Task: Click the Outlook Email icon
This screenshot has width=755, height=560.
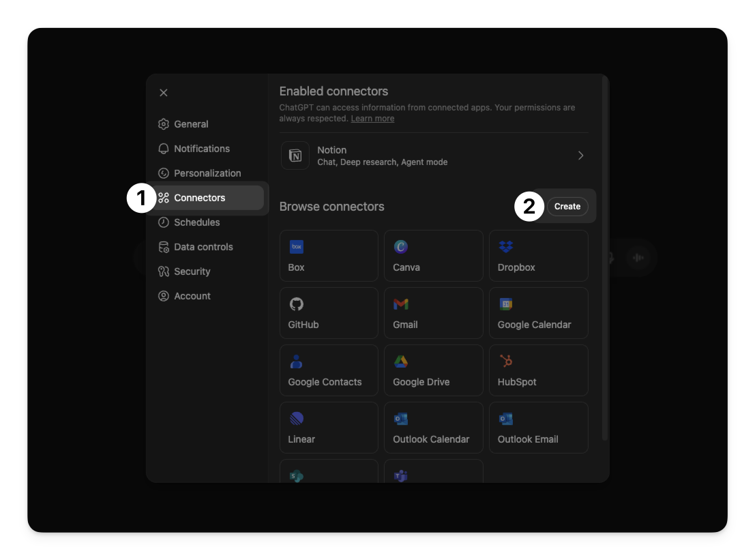Action: point(505,418)
